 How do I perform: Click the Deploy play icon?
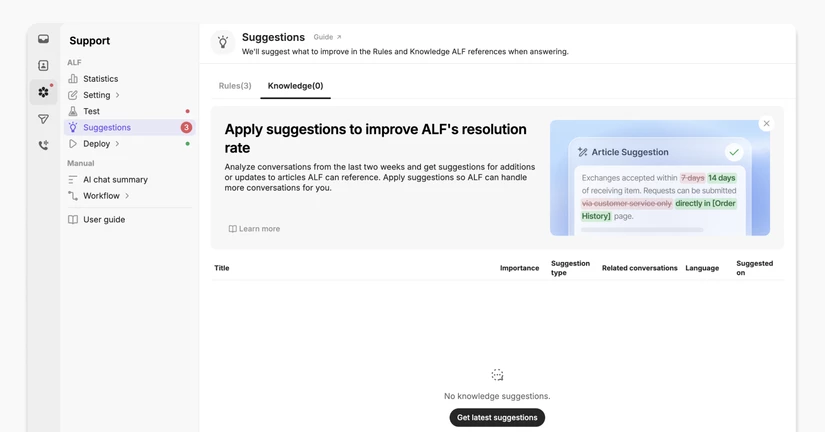(73, 144)
